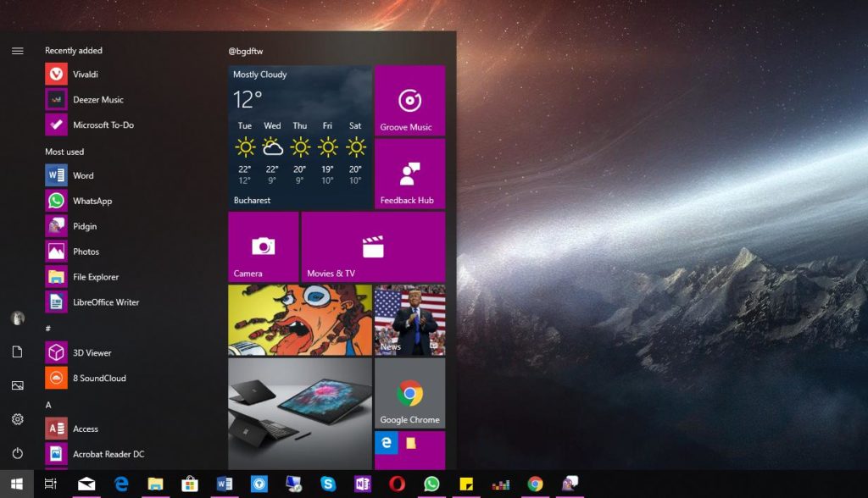Open Settings gear in the Start menu rail

tap(17, 419)
